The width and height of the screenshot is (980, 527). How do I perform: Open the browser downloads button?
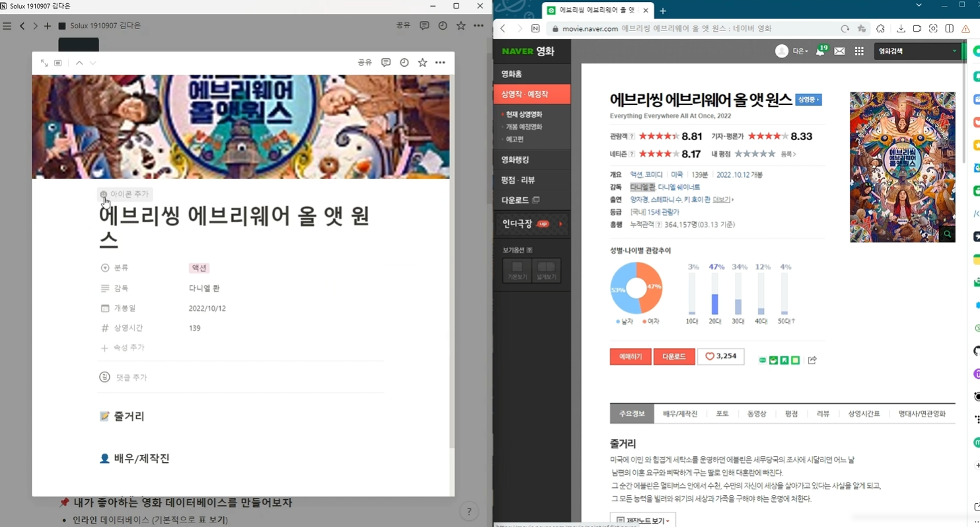901,29
